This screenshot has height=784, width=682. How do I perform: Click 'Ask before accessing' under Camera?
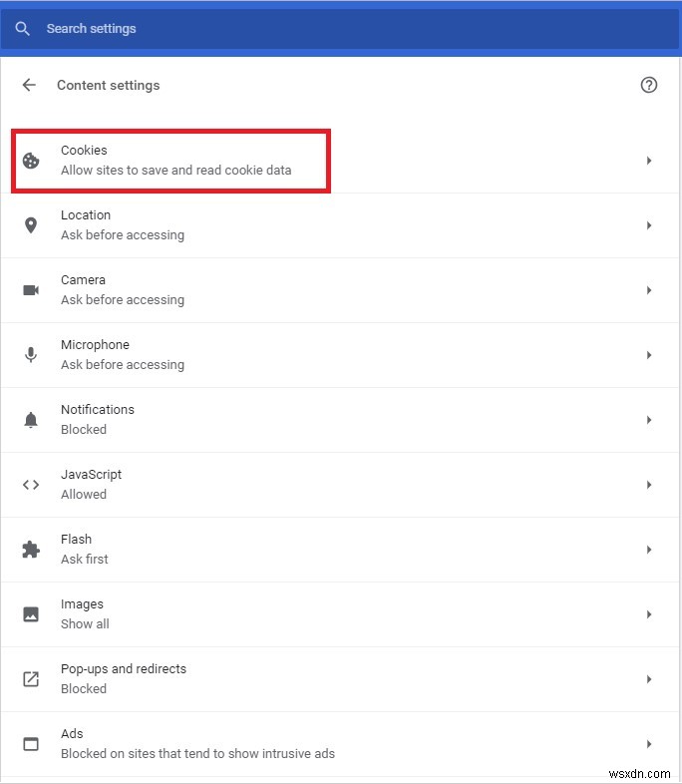click(123, 300)
